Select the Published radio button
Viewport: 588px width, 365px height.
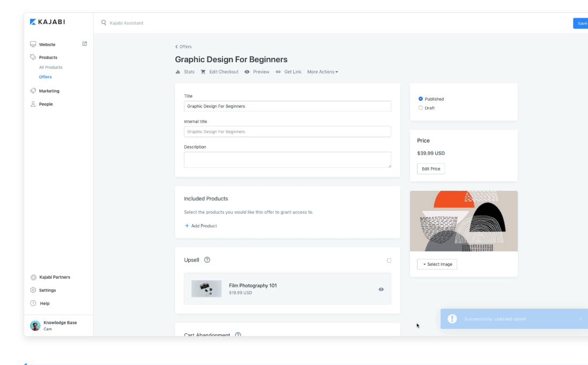[420, 99]
